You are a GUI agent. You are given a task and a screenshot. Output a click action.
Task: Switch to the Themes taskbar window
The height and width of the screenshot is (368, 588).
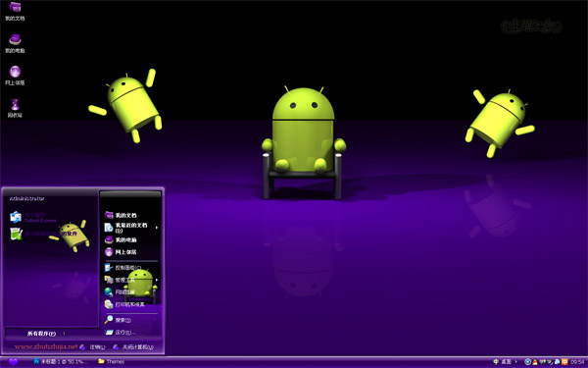[x=112, y=361]
